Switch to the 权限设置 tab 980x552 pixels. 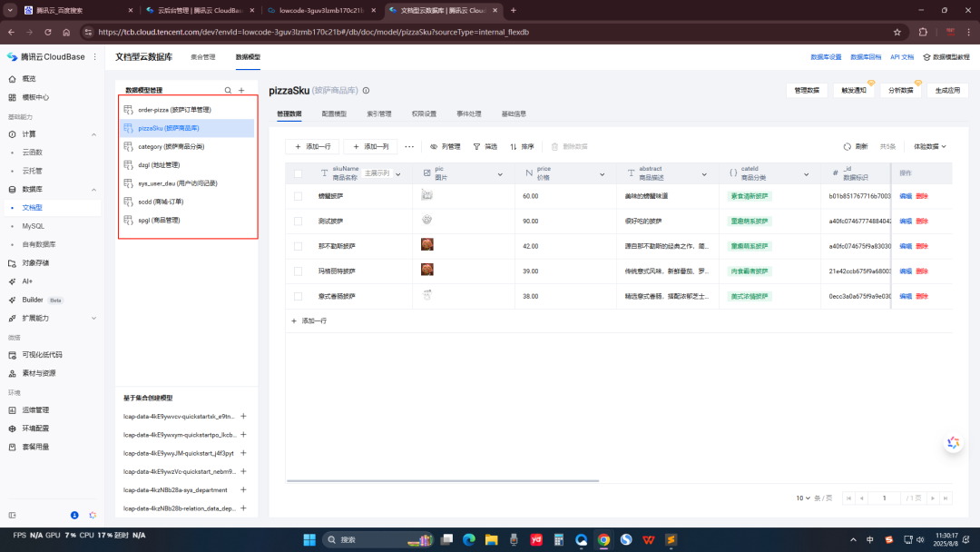click(x=424, y=113)
